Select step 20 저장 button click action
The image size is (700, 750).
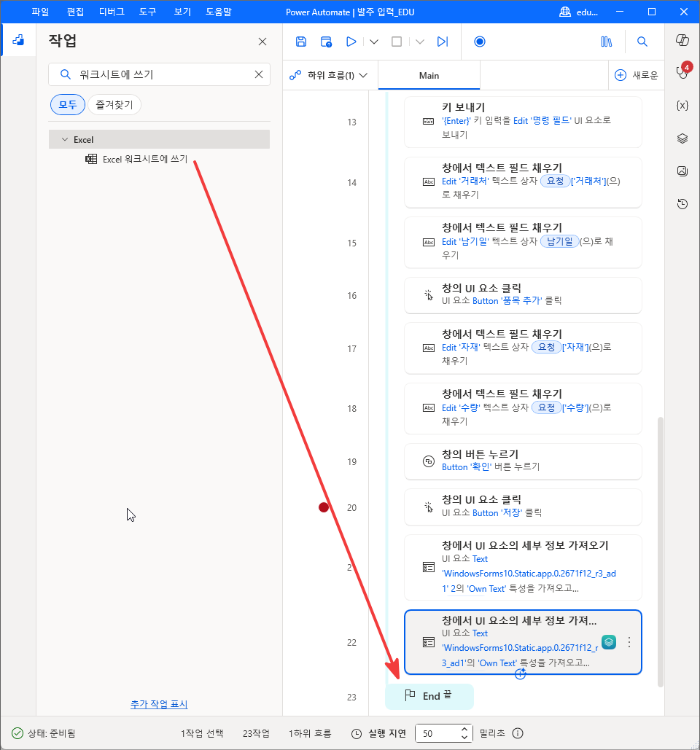coord(523,507)
